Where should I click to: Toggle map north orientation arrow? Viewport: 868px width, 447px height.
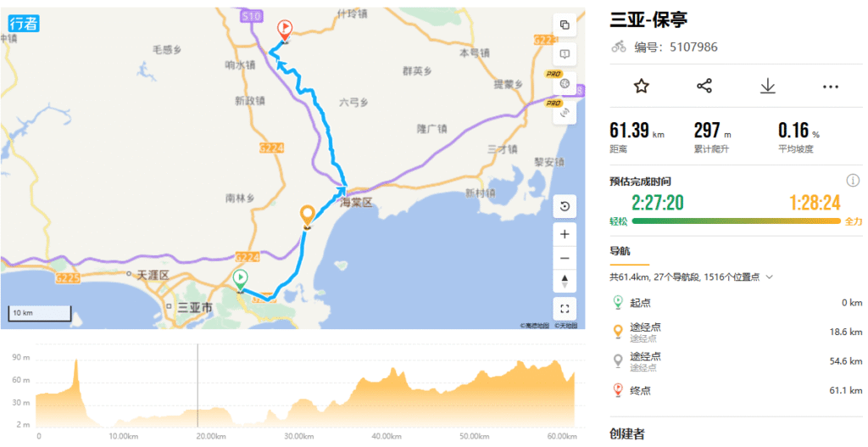click(565, 281)
